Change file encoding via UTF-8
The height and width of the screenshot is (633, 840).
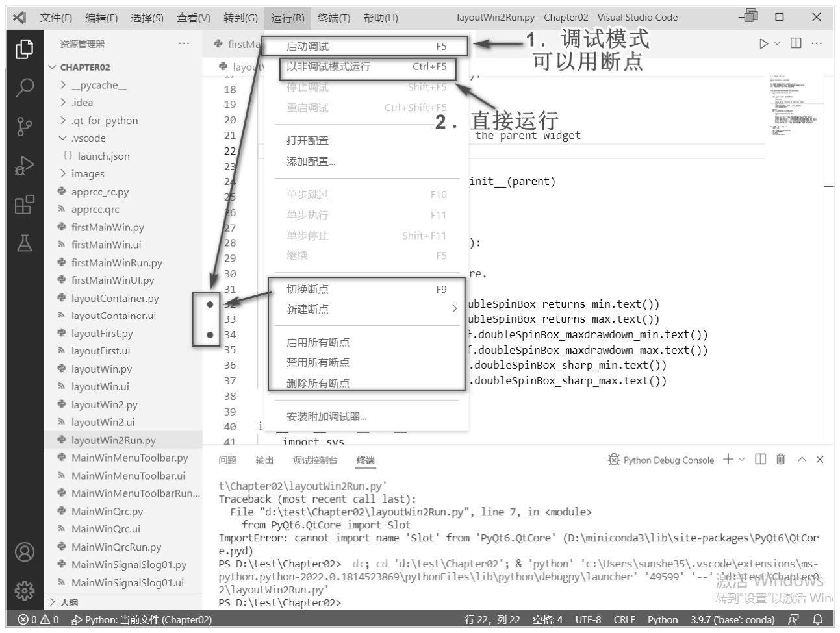click(x=588, y=619)
